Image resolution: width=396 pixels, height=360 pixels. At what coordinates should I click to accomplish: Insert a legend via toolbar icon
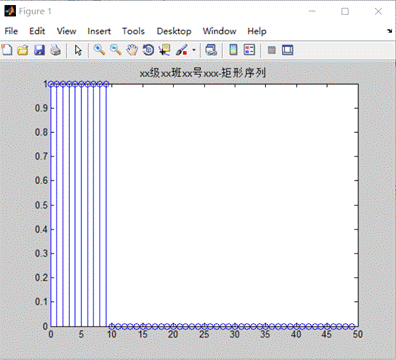coord(249,50)
